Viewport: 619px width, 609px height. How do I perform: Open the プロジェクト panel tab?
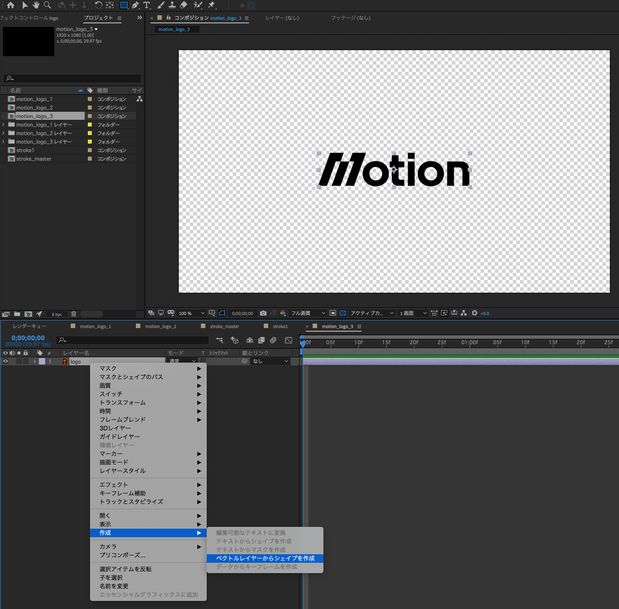(x=98, y=18)
